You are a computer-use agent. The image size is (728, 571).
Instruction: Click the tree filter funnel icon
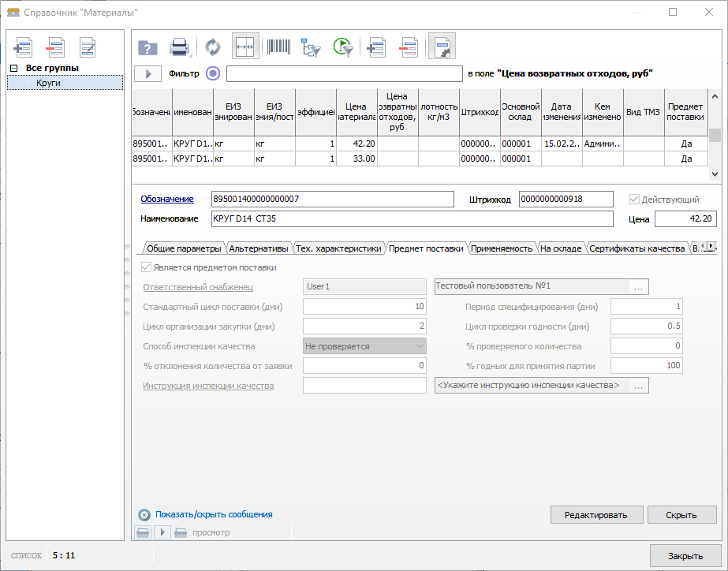pos(311,47)
